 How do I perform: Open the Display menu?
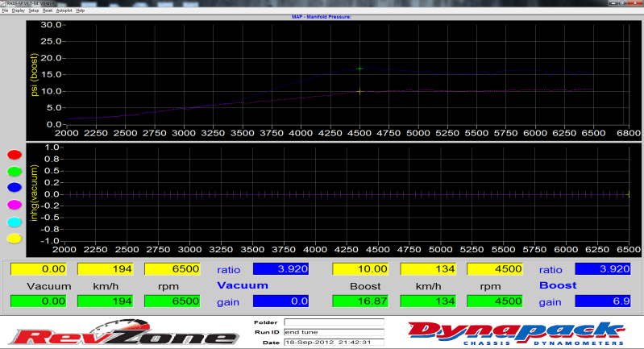click(19, 10)
